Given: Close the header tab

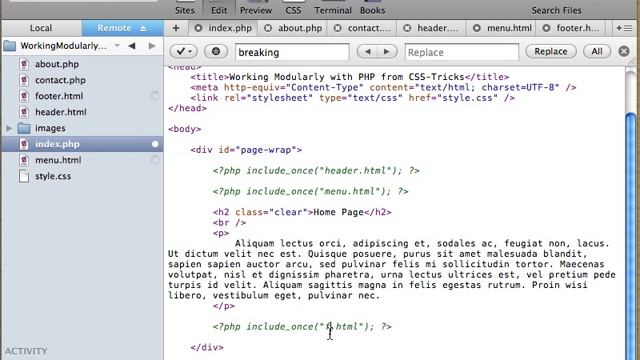Looking at the screenshot, I should (407, 28).
